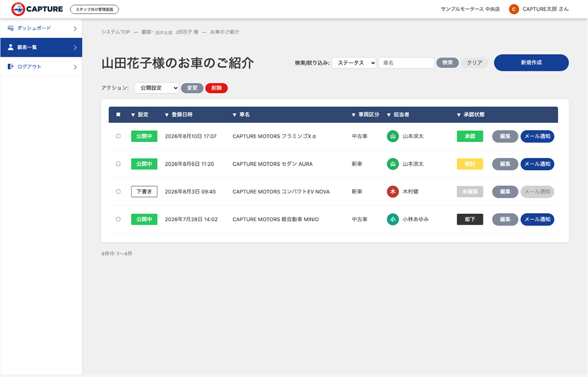Click 公開中 badge in セダン AURA row
588x377 pixels.
[x=144, y=164]
